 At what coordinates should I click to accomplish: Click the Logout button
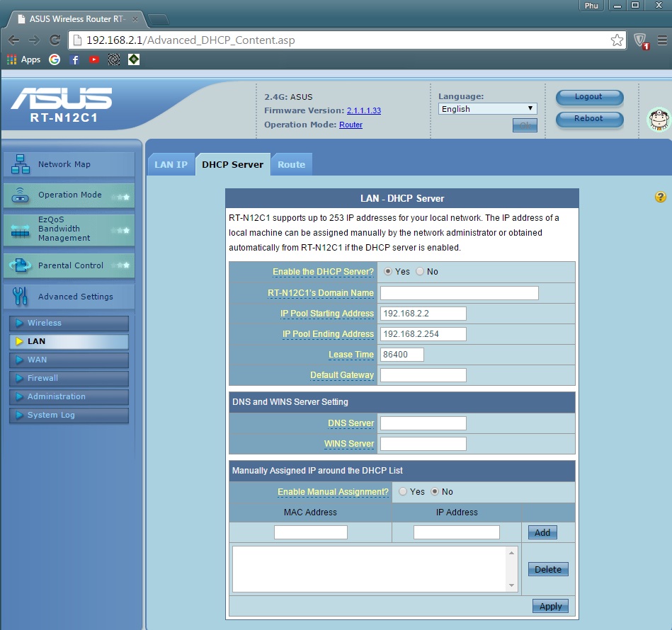pos(589,97)
